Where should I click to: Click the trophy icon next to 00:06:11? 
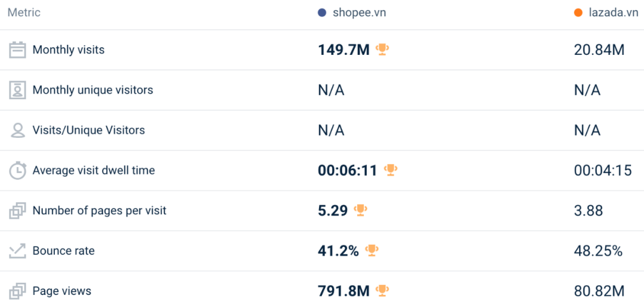tap(391, 170)
